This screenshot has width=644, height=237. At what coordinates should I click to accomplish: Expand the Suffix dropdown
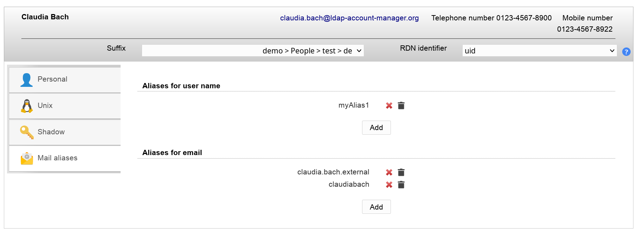252,51
